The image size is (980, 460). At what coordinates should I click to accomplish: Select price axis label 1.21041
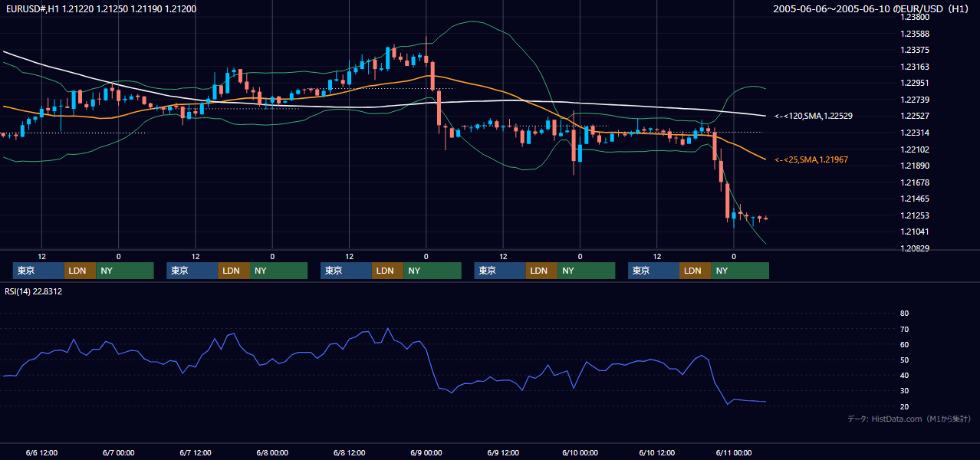click(x=915, y=232)
